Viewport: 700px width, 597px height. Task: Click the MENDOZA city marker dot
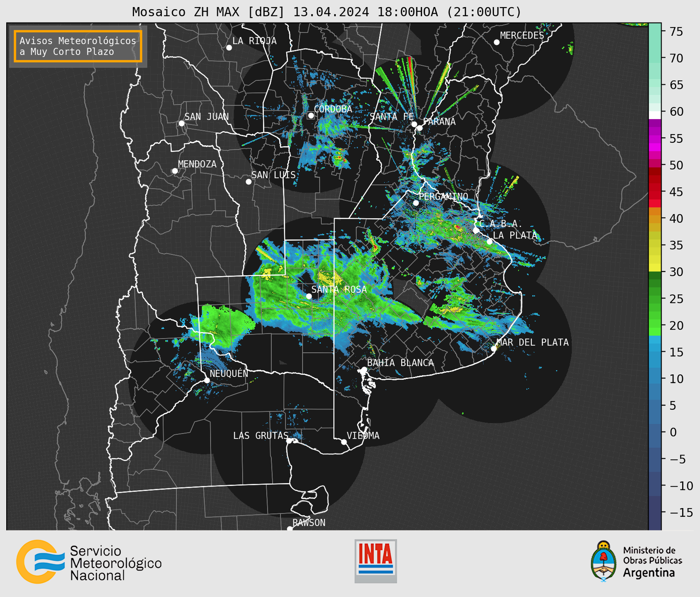pos(175,171)
